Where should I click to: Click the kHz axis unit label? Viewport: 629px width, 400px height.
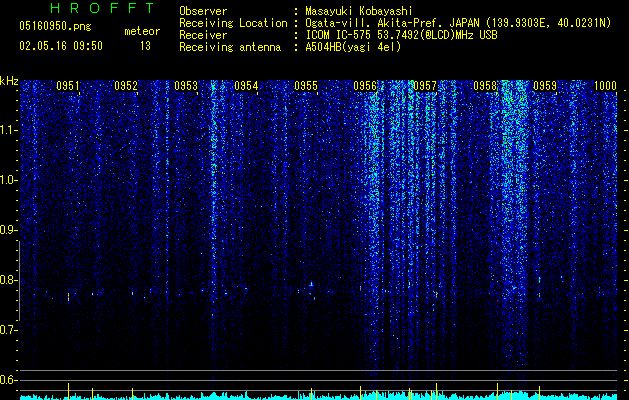(x=9, y=81)
